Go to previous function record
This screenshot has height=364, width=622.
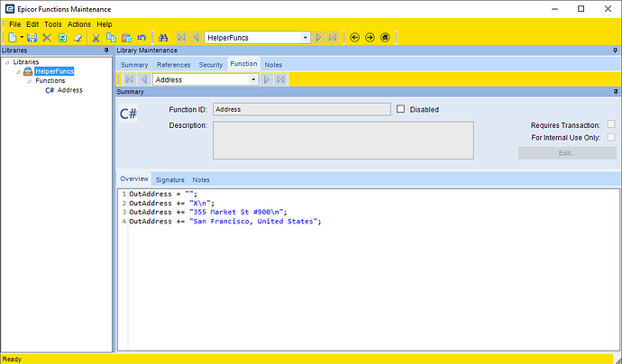(x=144, y=79)
